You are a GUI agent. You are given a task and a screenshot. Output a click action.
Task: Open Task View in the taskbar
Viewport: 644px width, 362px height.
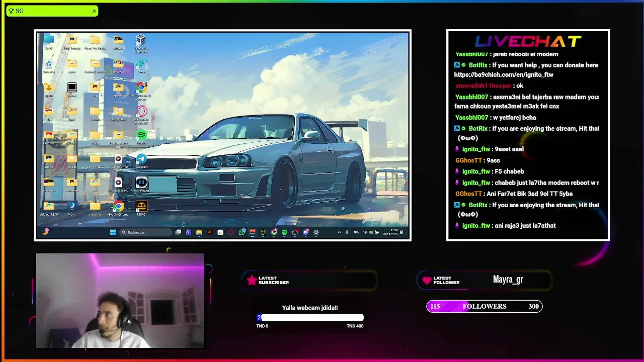pyautogui.click(x=178, y=232)
